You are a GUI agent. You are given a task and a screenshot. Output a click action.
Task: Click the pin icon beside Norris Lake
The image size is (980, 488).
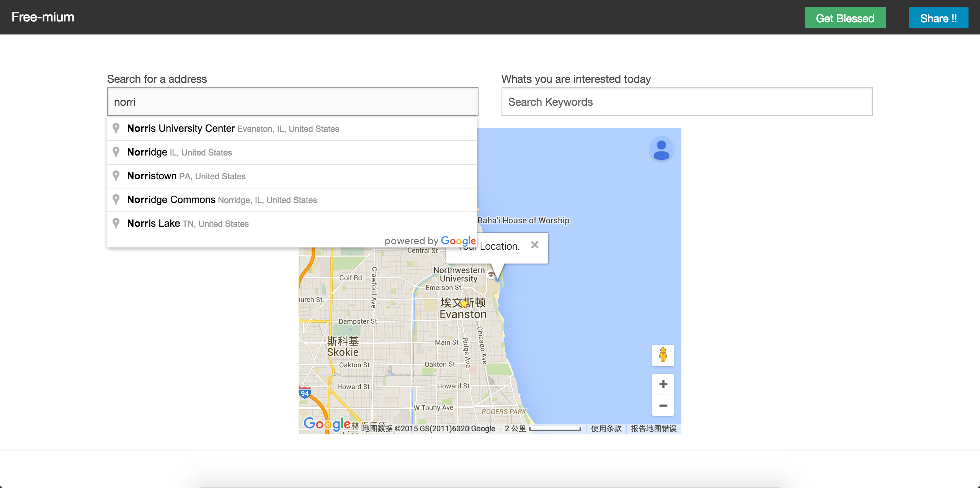116,223
